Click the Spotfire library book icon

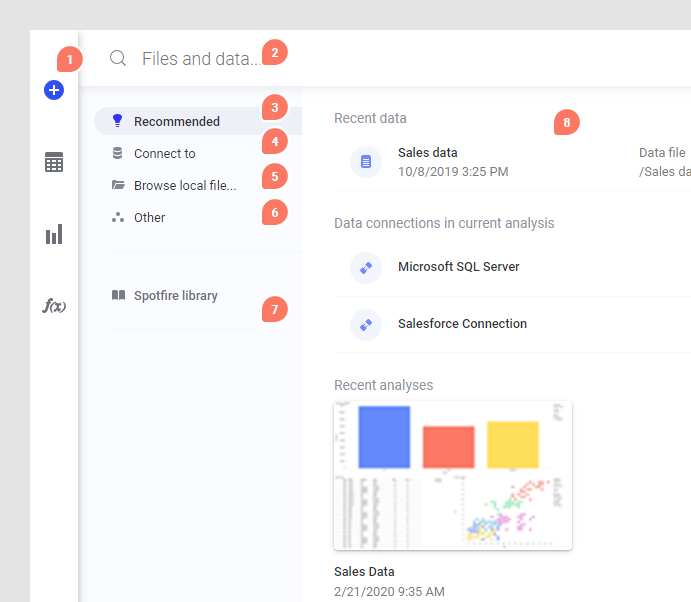118,296
